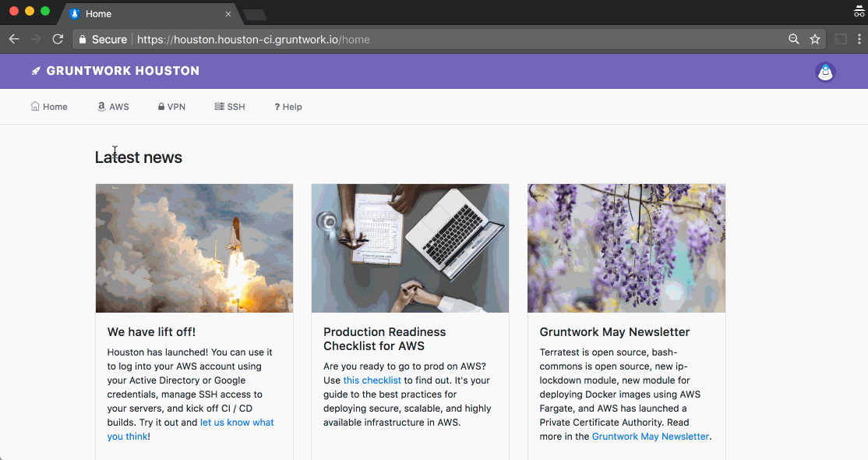868x460 pixels.
Task: Click the 'We have lift off!' heading
Action: pos(151,332)
